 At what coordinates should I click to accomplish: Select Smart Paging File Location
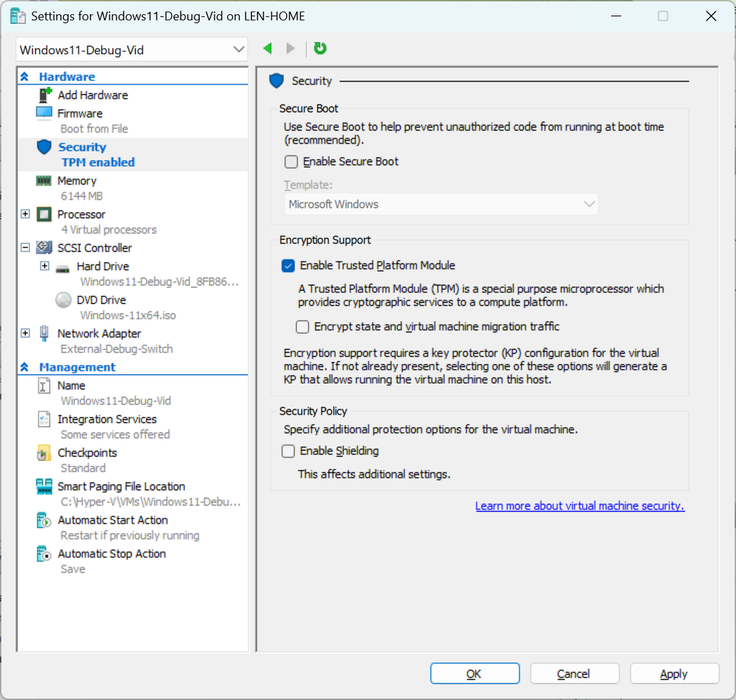[x=121, y=487]
